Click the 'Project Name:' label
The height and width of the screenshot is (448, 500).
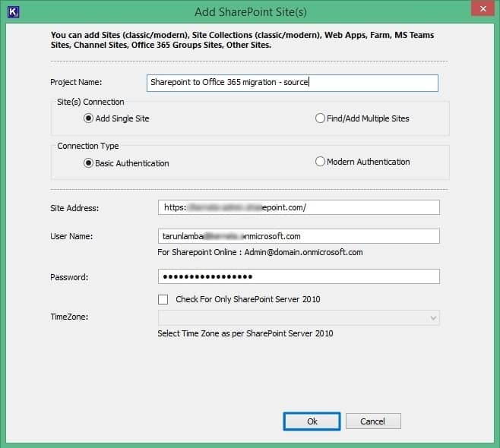pyautogui.click(x=76, y=82)
